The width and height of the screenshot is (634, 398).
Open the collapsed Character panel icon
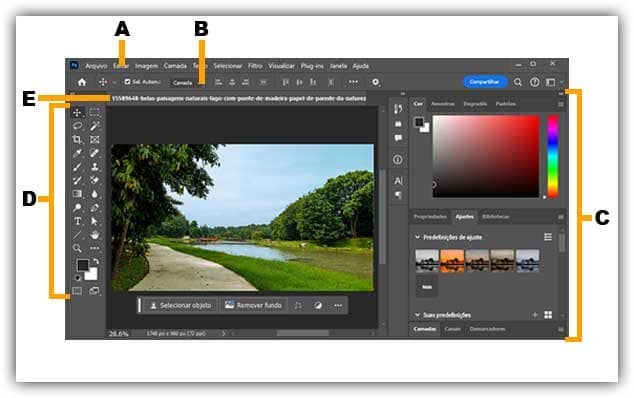pos(398,181)
